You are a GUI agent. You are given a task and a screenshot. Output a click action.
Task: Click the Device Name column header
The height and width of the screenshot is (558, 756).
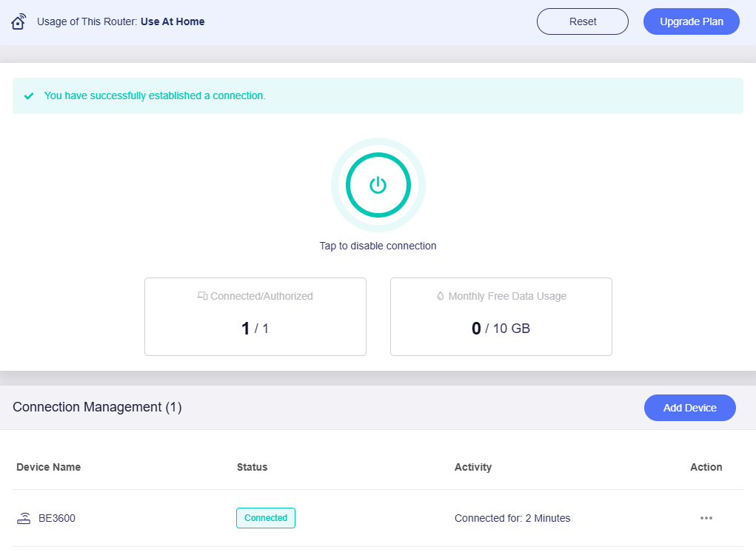[x=49, y=467]
